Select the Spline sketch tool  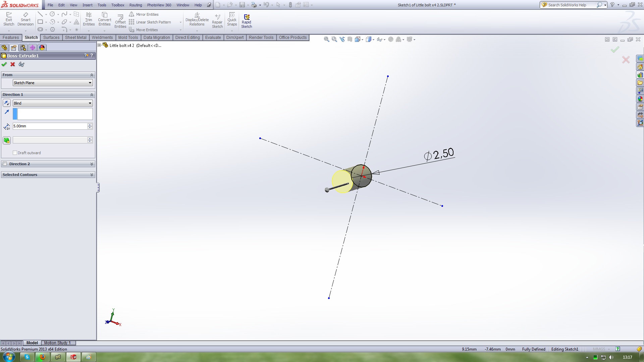pyautogui.click(x=64, y=14)
